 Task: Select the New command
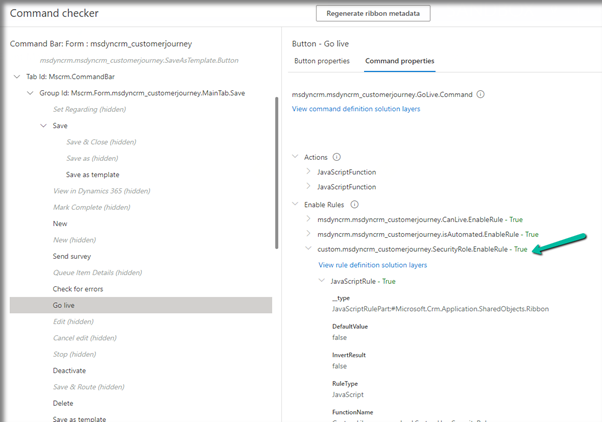click(60, 223)
